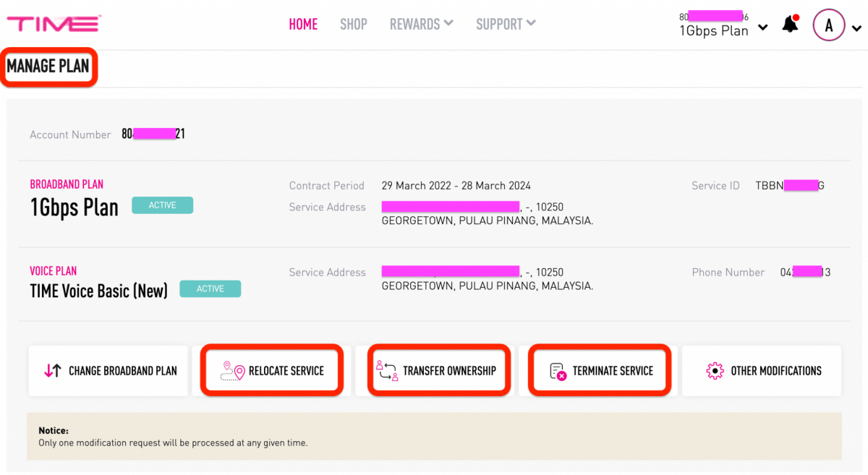Choose Change Broadband Plan
The height and width of the screenshot is (475, 868).
click(109, 371)
